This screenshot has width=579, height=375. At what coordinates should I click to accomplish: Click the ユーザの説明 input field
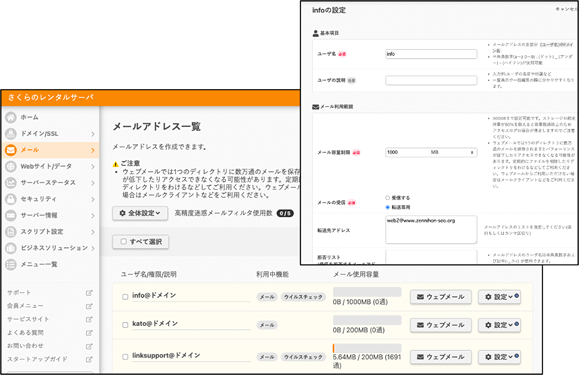click(431, 80)
